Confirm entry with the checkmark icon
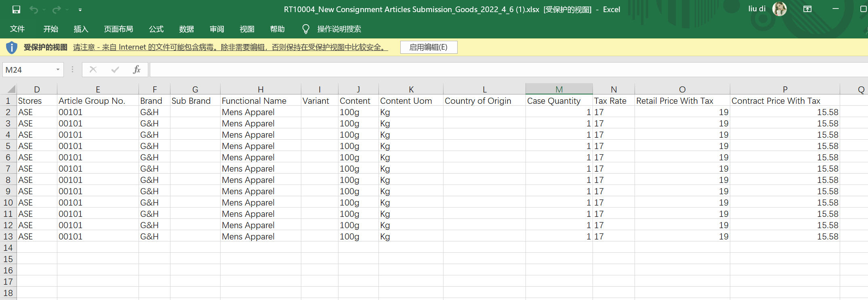The height and width of the screenshot is (300, 868). [x=115, y=69]
